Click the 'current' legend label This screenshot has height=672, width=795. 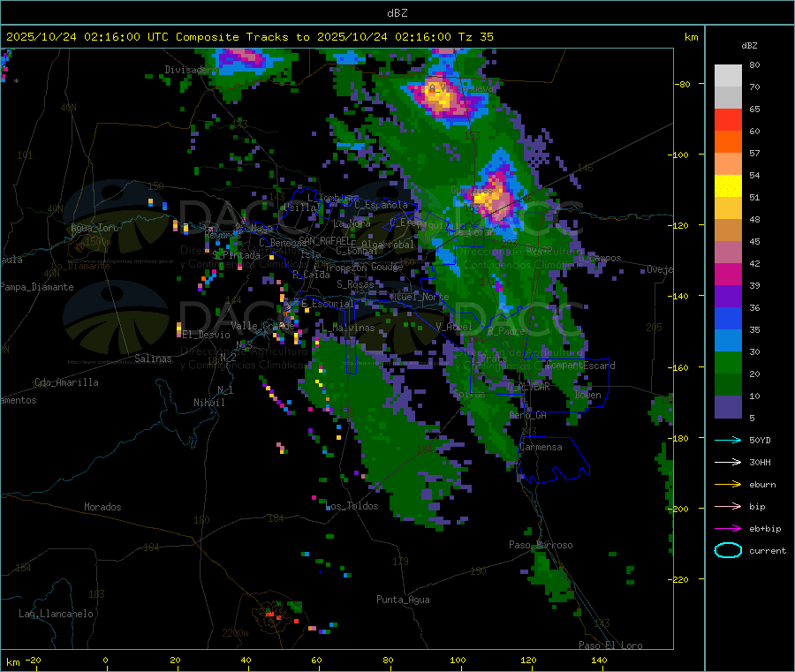768,551
